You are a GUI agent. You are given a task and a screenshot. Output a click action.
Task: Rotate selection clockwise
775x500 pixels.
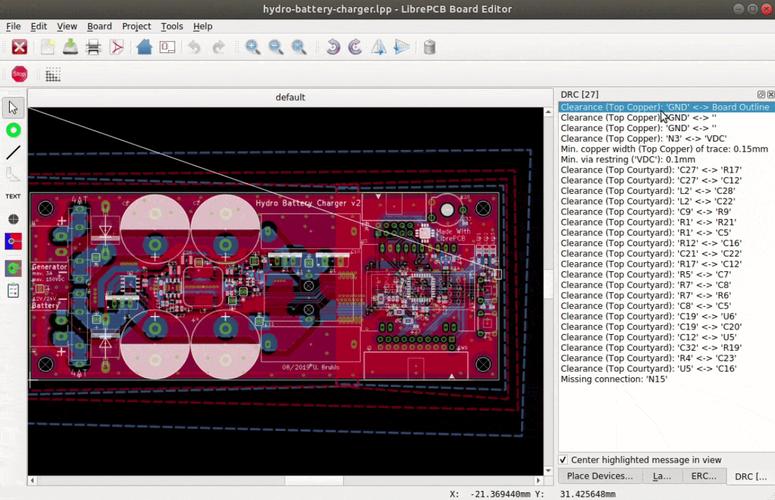click(355, 47)
